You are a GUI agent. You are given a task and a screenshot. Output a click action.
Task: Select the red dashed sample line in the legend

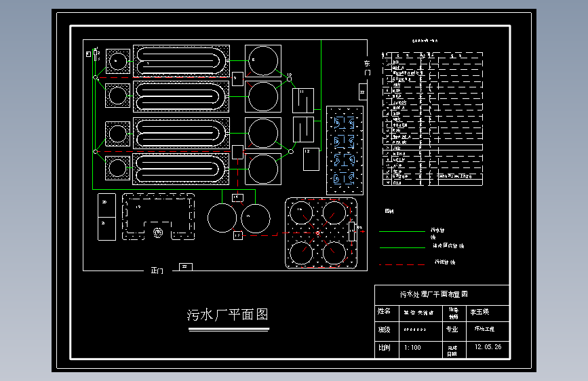point(402,264)
